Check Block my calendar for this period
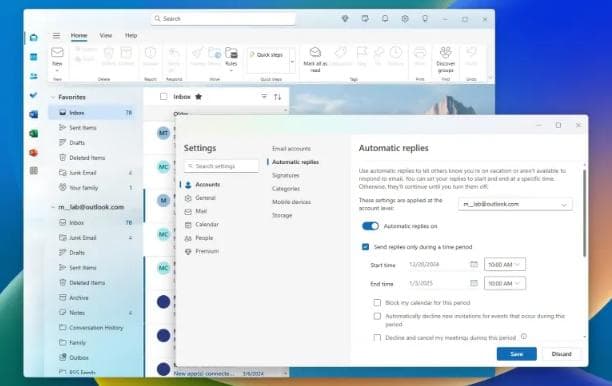612x386 pixels. (377, 302)
